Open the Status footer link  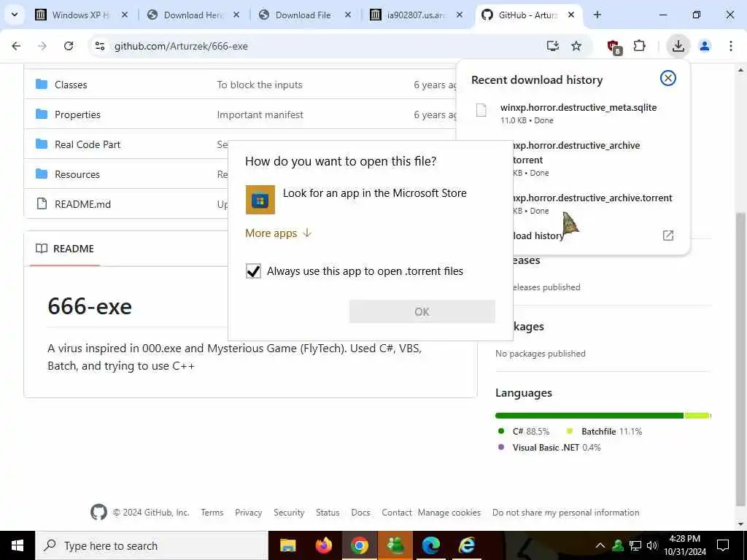click(x=328, y=513)
